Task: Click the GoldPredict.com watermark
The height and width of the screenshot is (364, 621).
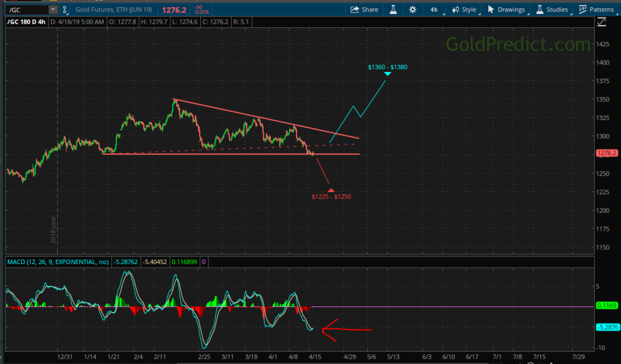Action: pos(518,44)
